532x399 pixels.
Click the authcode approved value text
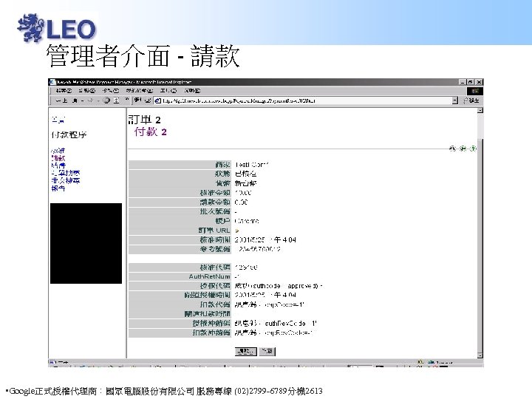point(279,286)
